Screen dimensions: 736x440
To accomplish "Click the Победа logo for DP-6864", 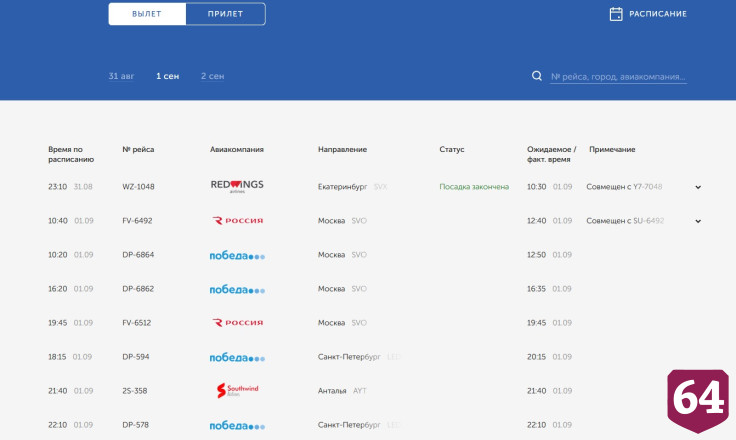I will (237, 255).
